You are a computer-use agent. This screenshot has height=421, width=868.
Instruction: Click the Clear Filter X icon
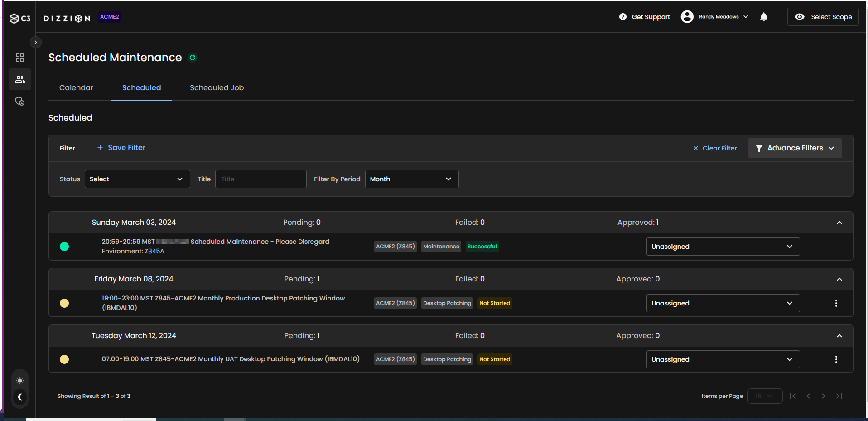coord(695,148)
